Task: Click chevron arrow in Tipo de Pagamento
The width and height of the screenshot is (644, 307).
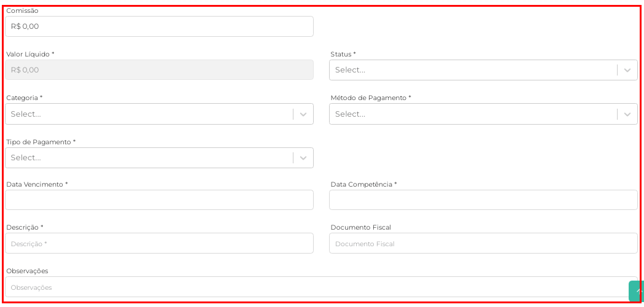Action: pyautogui.click(x=303, y=158)
